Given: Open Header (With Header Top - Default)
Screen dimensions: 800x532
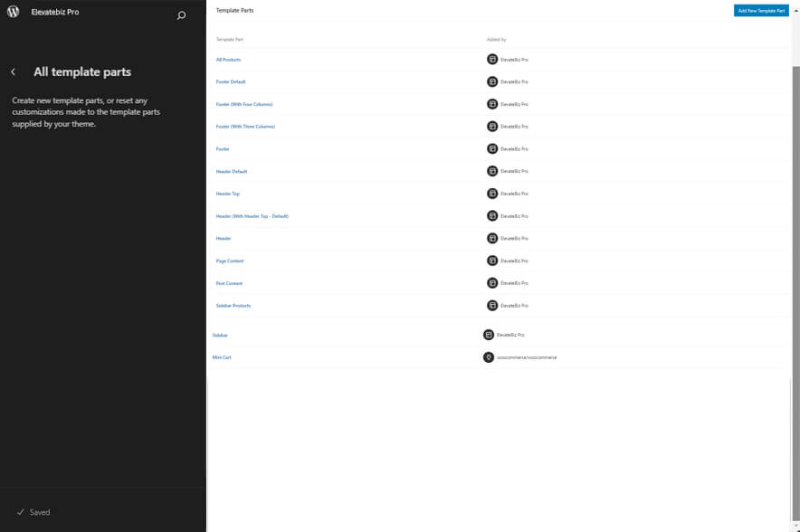Looking at the screenshot, I should click(x=252, y=215).
